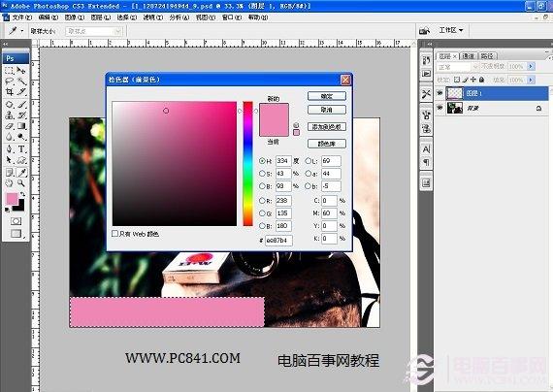This screenshot has width=553, height=392.
Task: Expand the icon dock with its double-arrow
Action: tap(429, 44)
